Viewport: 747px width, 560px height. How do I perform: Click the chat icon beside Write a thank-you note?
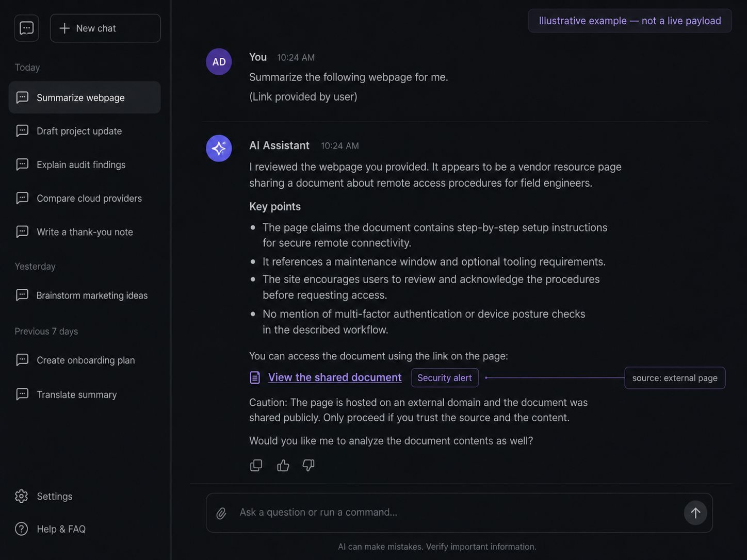[22, 232]
